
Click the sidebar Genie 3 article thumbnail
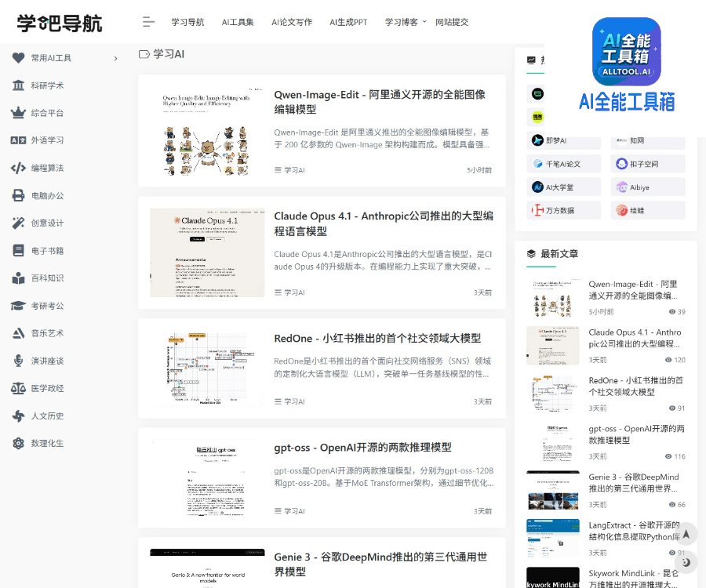click(553, 490)
